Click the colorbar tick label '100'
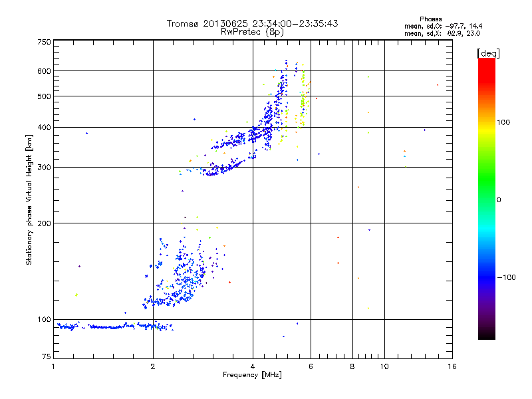Viewport: 532px width, 399px height. [503, 122]
